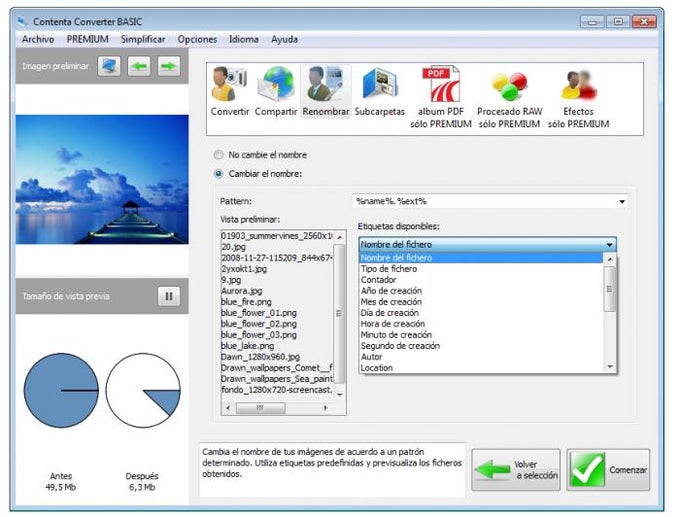Image resolution: width=680 pixels, height=517 pixels.
Task: Open the PREMIUM menu
Action: [x=87, y=39]
